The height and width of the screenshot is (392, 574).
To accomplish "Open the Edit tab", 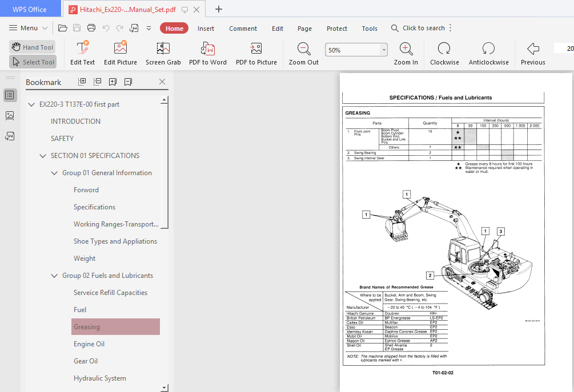I will point(278,29).
